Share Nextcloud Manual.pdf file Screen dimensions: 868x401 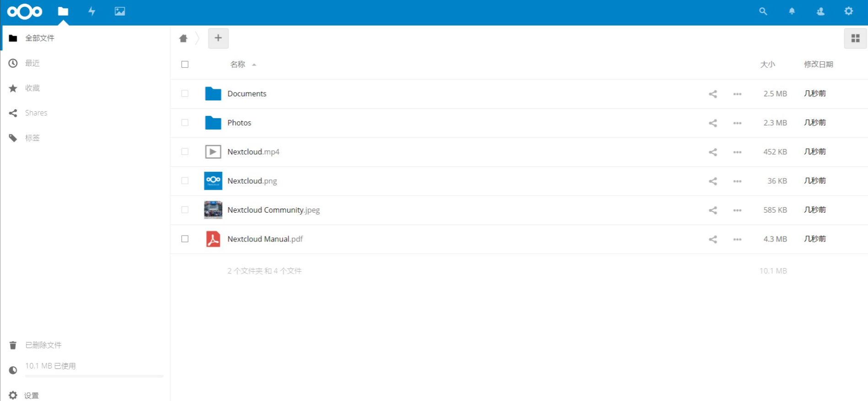tap(713, 239)
